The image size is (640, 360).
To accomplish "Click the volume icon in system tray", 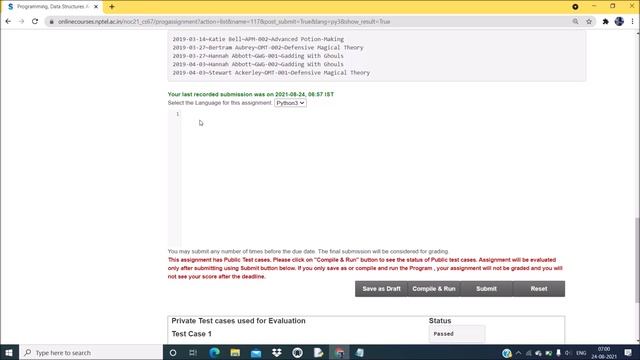I will click(x=567, y=353).
